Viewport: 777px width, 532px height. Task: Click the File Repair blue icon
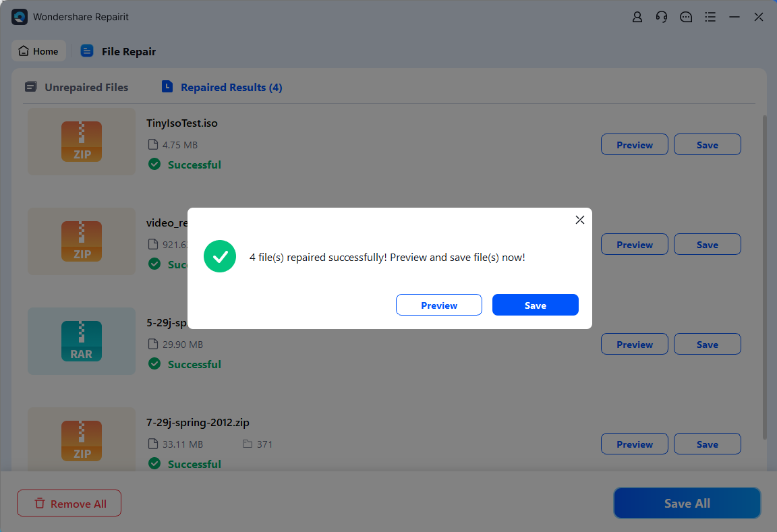point(87,51)
